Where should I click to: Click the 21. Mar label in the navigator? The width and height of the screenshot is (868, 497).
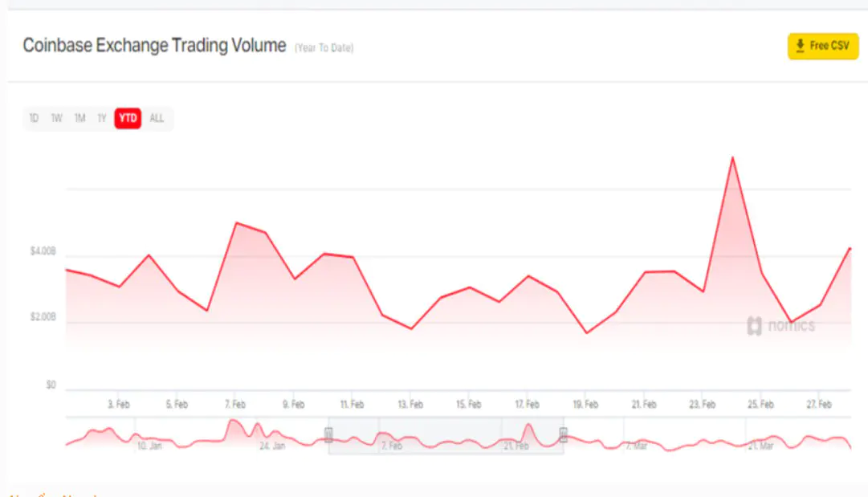pyautogui.click(x=760, y=446)
